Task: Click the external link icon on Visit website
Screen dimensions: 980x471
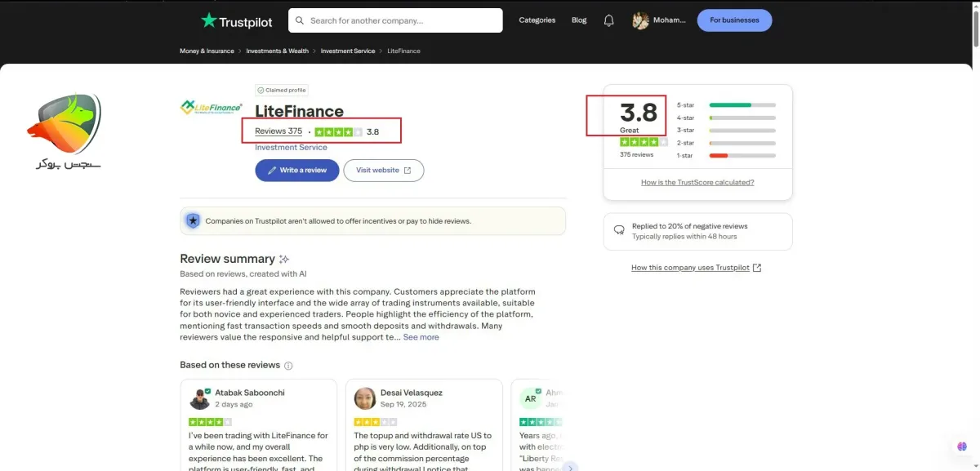Action: point(408,171)
